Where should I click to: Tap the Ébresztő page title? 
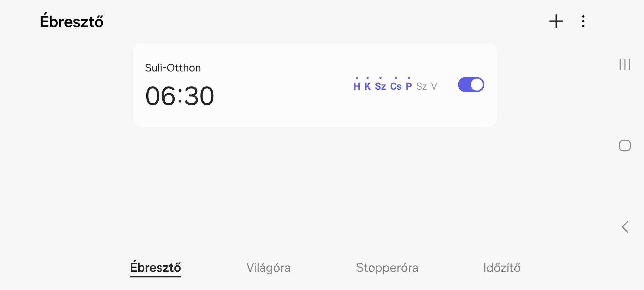click(71, 21)
